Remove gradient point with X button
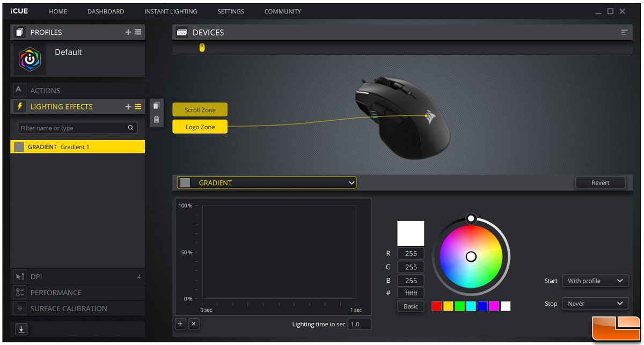 click(x=194, y=324)
